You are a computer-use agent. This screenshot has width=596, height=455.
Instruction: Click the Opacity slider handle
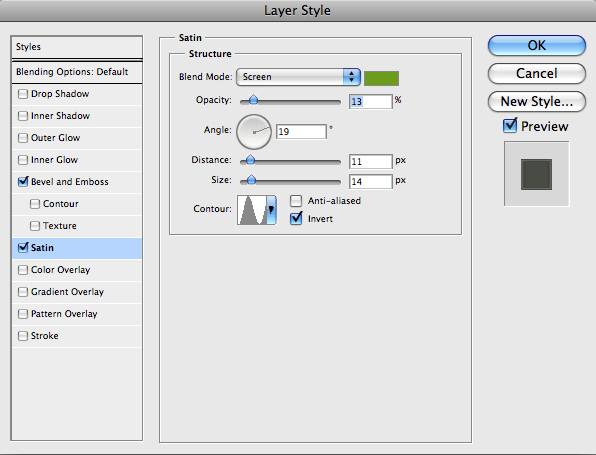[x=254, y=100]
